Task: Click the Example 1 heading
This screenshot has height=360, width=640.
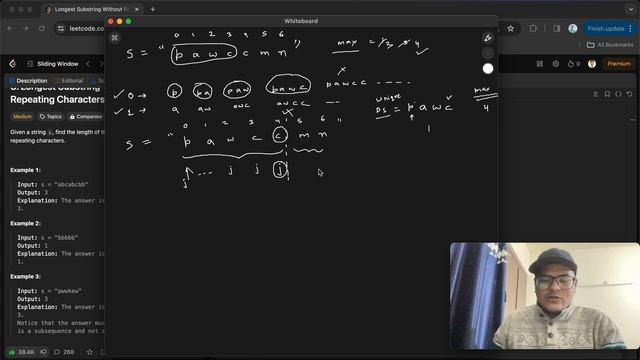Action: pos(25,170)
